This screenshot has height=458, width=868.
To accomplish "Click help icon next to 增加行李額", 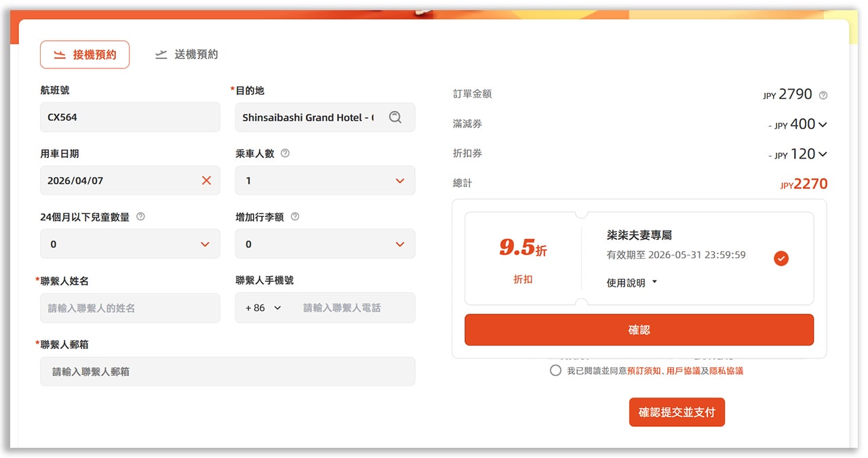I will (x=295, y=217).
